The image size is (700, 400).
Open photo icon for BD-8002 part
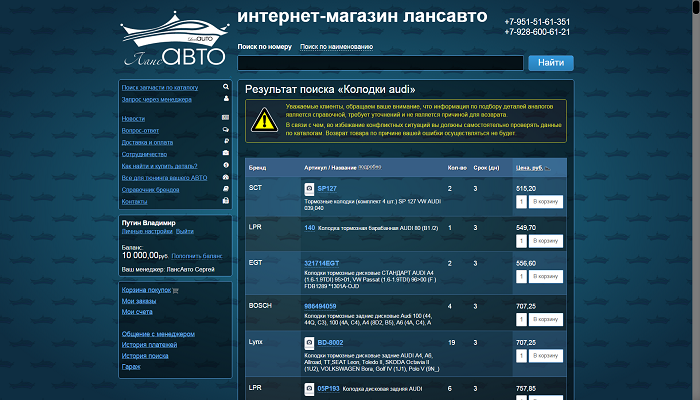[x=309, y=343]
